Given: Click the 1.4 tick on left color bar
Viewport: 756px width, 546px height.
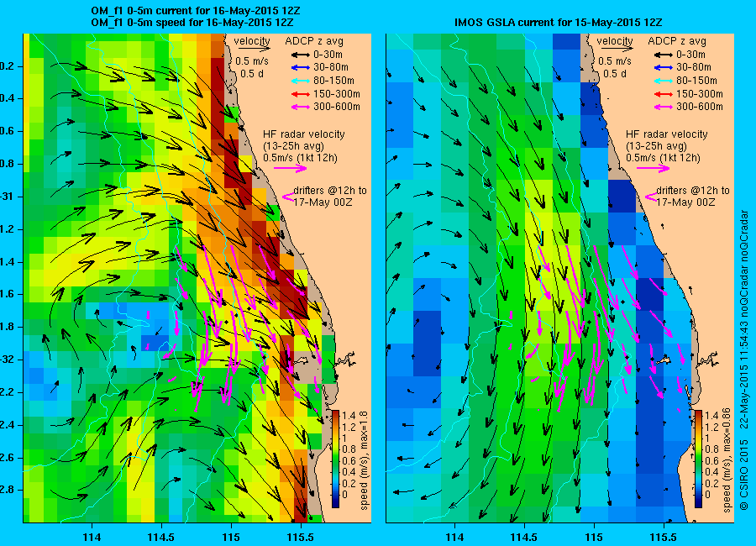Looking at the screenshot, I should point(349,415).
